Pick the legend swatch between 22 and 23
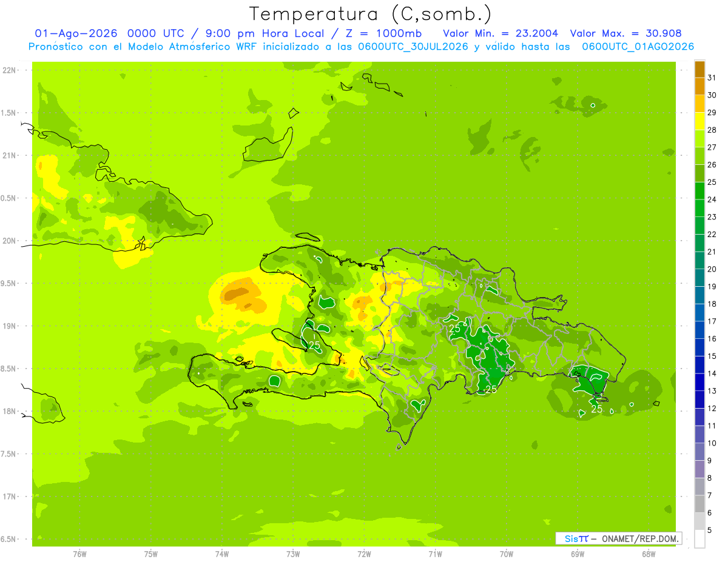Screen dimensions: 728x562 pos(699,226)
